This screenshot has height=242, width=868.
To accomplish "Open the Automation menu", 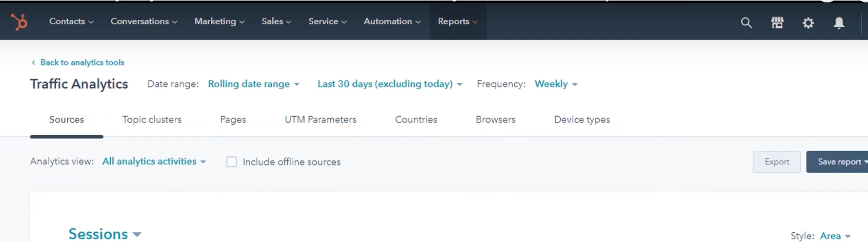I will click(392, 21).
